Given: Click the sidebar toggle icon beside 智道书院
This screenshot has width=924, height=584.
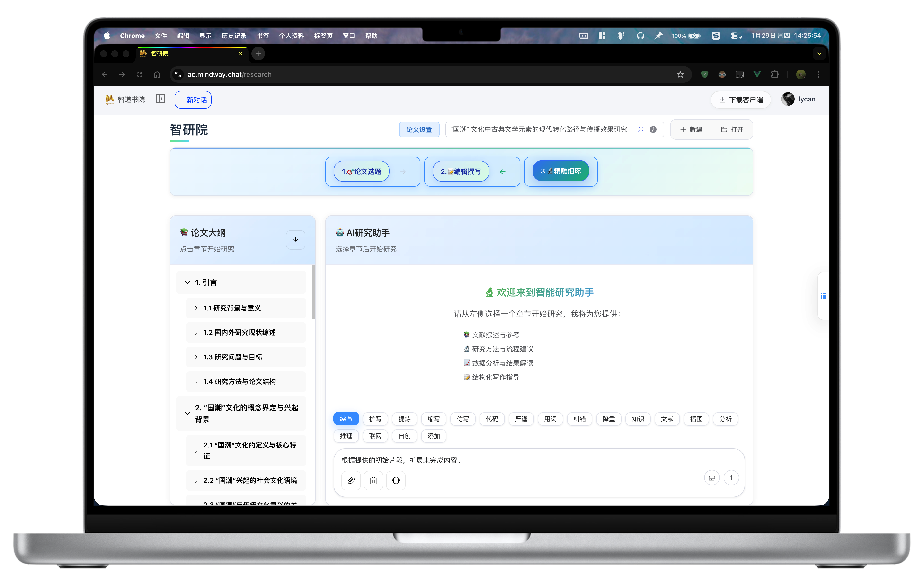Looking at the screenshot, I should 160,99.
